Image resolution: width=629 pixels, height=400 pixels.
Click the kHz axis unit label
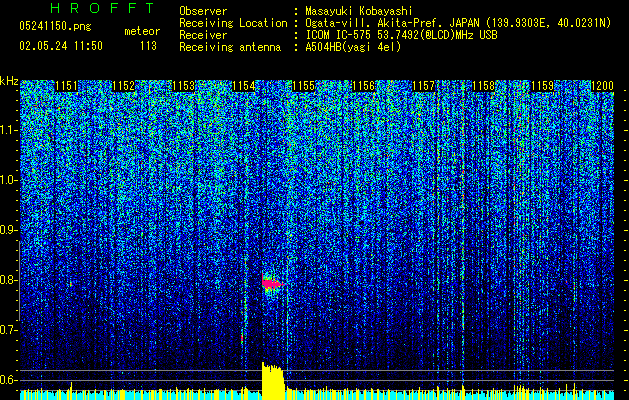(9, 81)
